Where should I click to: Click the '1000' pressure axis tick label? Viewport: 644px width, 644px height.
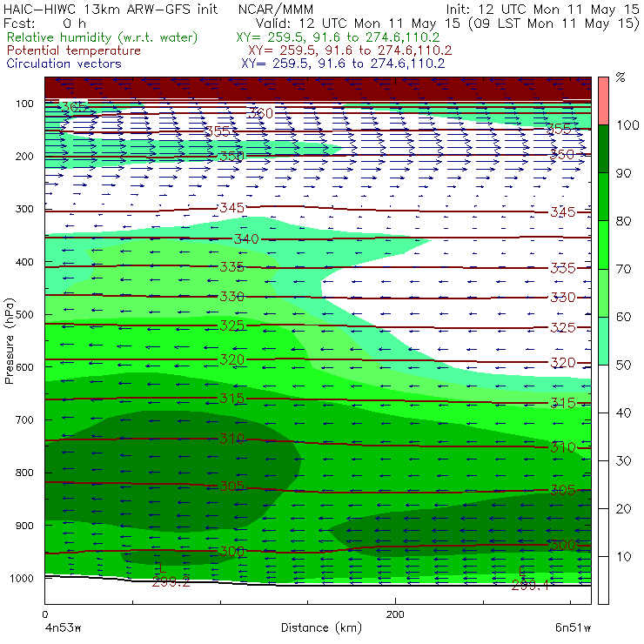22,578
